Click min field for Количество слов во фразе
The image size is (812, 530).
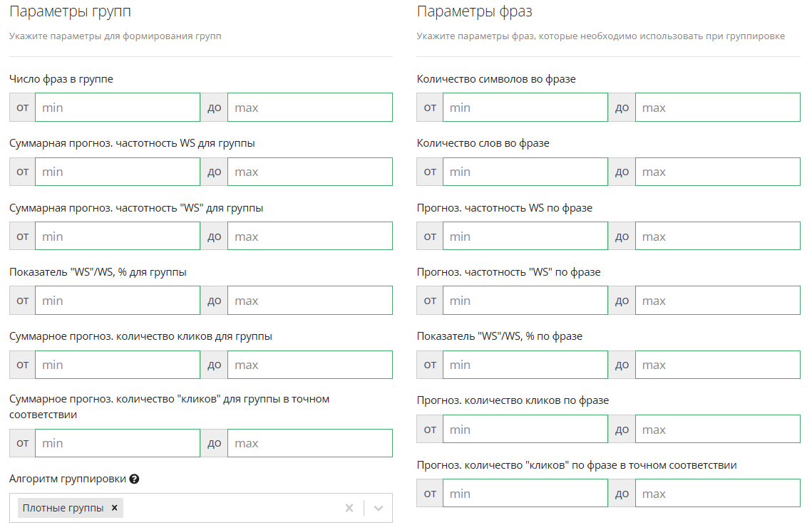[x=525, y=172]
